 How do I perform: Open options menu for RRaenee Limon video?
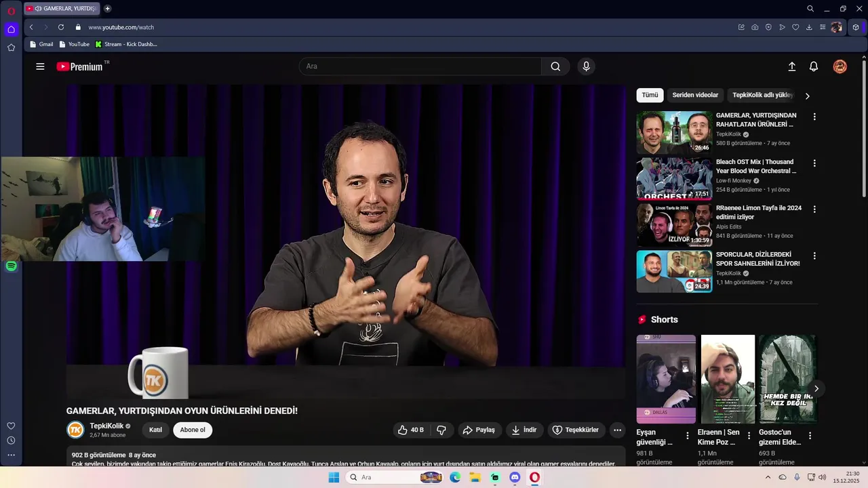814,209
